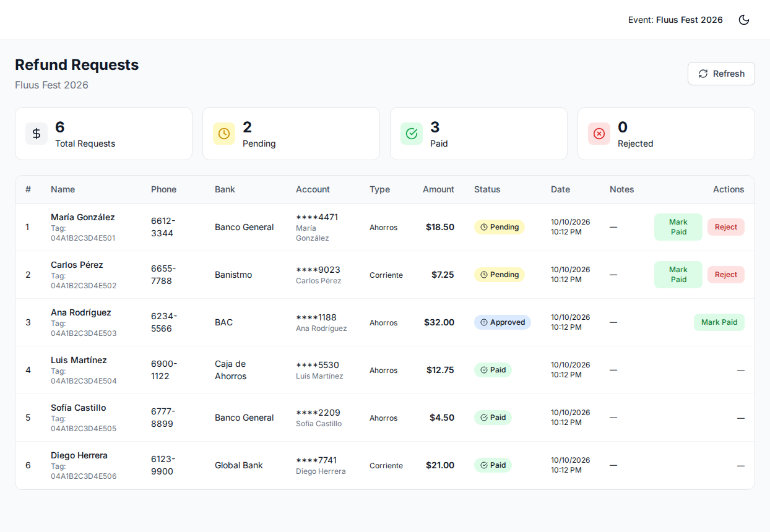The height and width of the screenshot is (532, 770).
Task: Click the $18.50 amount
Action: coord(440,227)
